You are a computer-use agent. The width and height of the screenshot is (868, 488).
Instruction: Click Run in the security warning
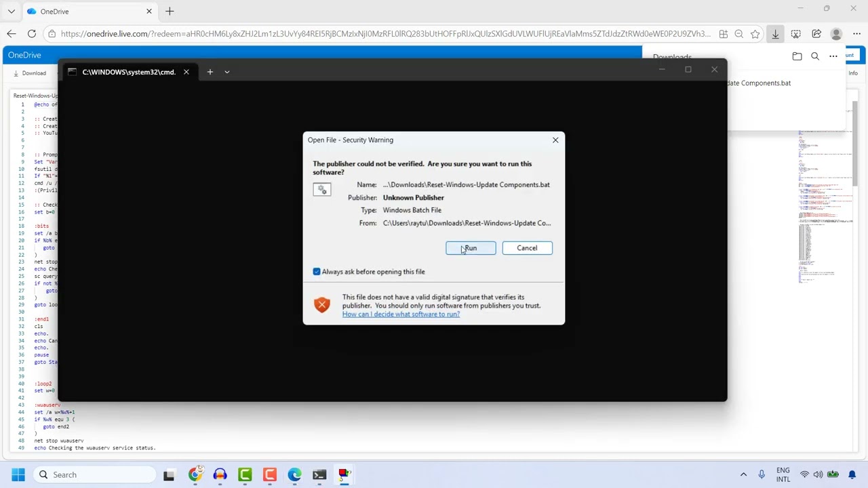pos(471,248)
